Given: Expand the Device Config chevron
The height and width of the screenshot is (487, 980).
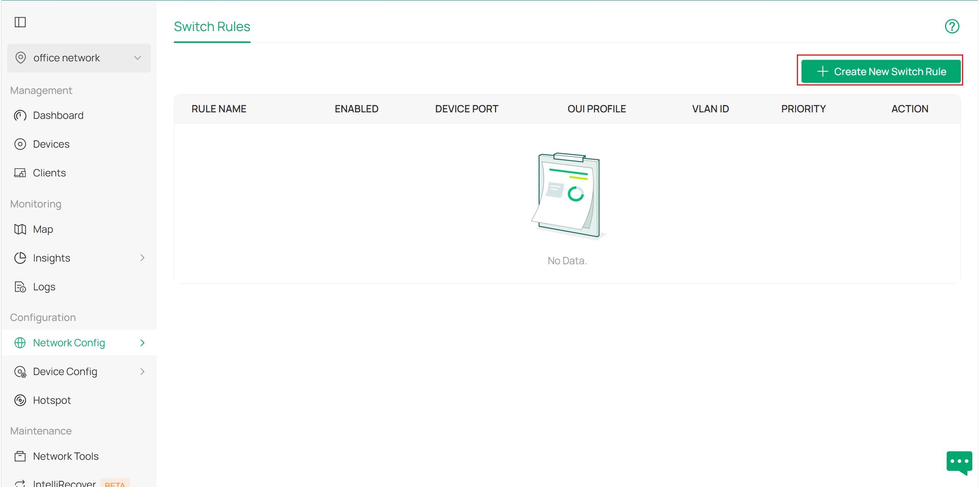Looking at the screenshot, I should pos(143,372).
